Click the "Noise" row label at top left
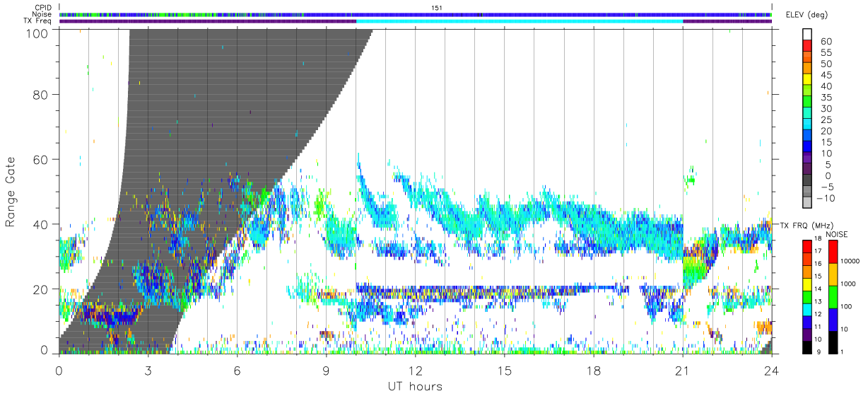This screenshot has width=868, height=401. (x=42, y=14)
